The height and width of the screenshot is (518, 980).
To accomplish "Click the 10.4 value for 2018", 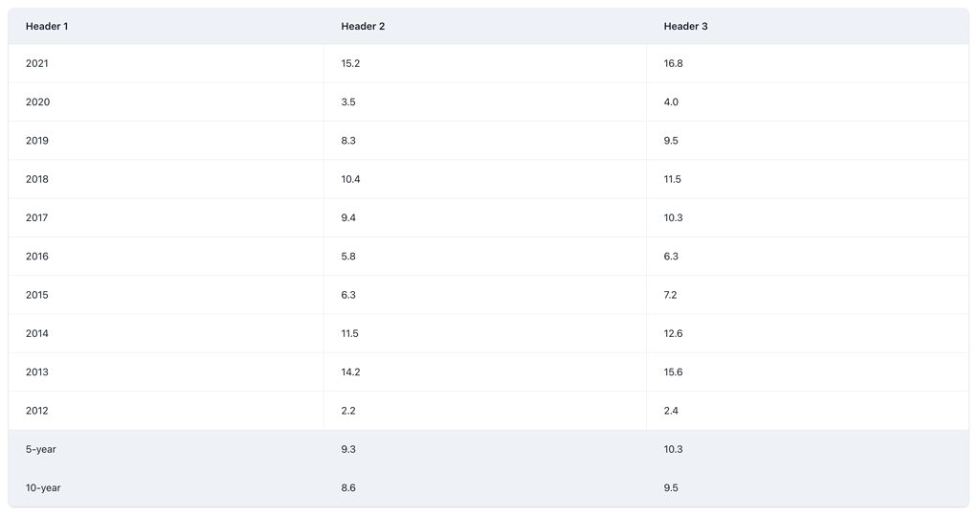I will pos(350,180).
